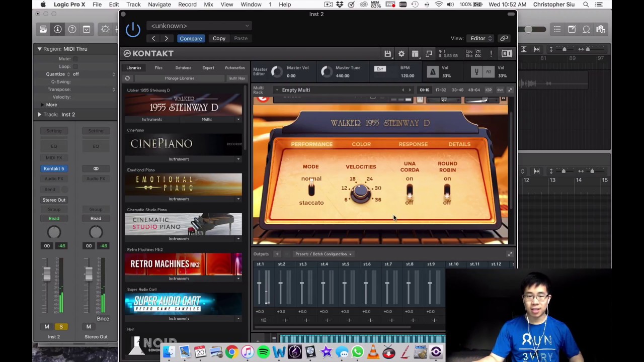The width and height of the screenshot is (644, 362).
Task: Open the View Editor dropdown
Action: (x=481, y=38)
